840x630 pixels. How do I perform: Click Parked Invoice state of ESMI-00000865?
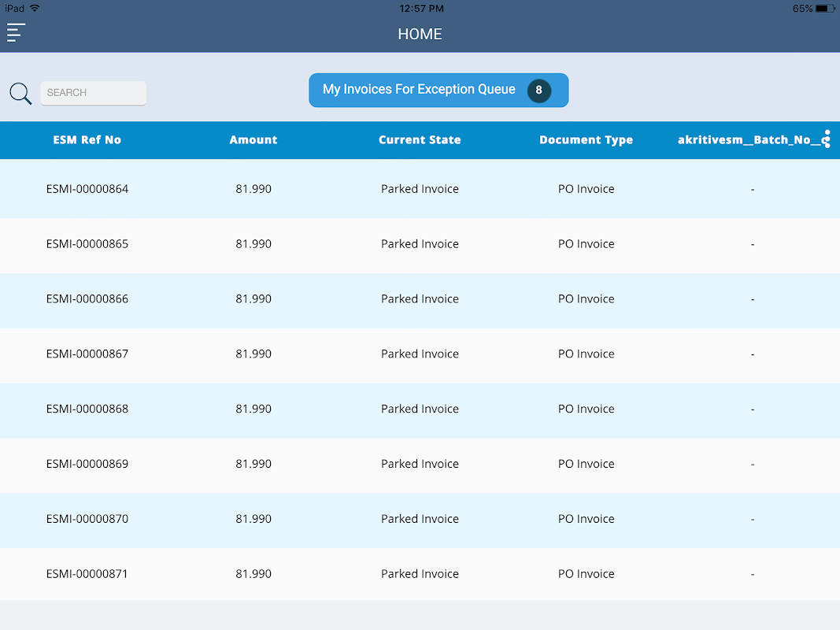point(420,244)
